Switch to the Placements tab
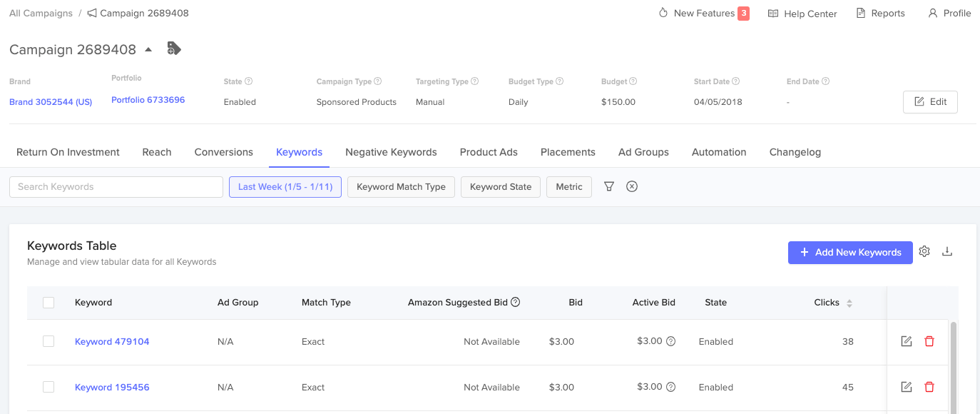 coord(568,152)
